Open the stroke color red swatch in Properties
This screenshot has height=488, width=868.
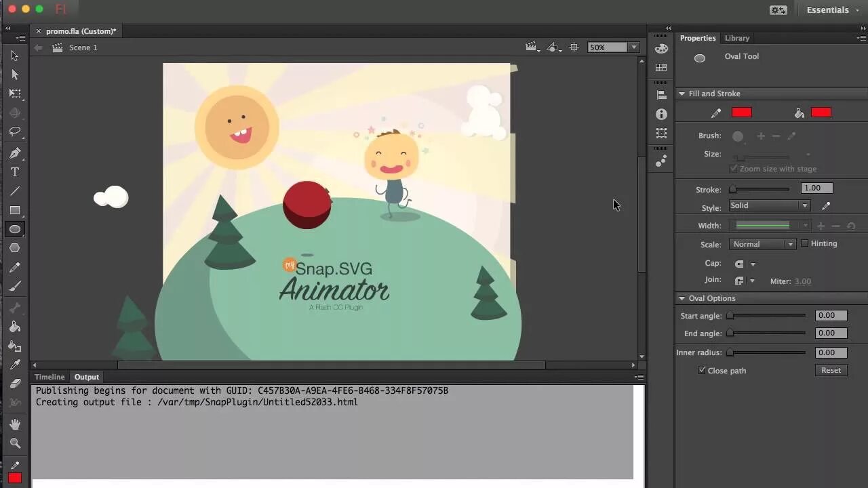742,113
